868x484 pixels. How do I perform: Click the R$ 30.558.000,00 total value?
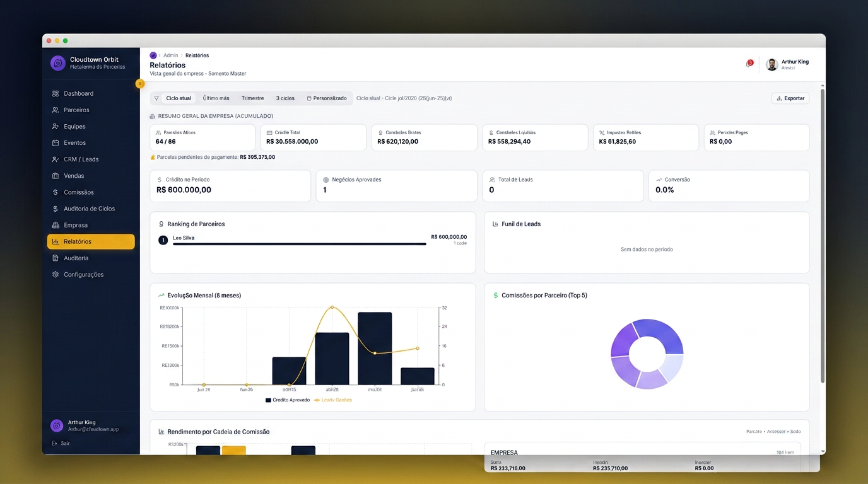(292, 142)
